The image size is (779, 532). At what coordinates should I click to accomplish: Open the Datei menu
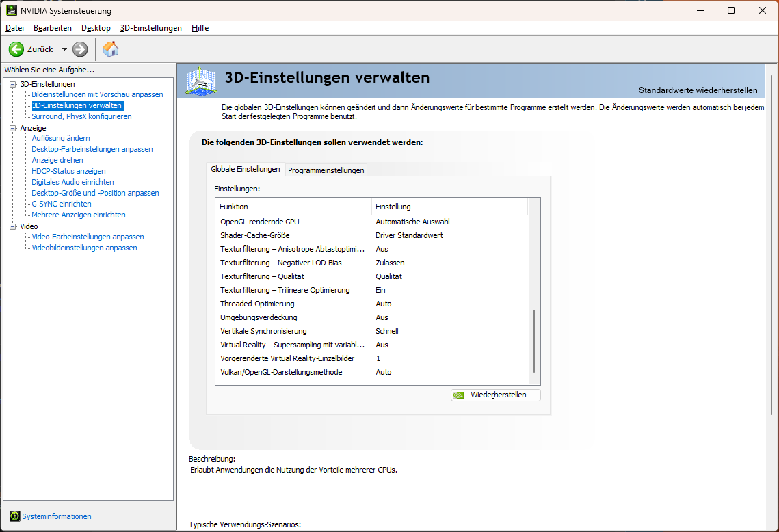pos(14,28)
